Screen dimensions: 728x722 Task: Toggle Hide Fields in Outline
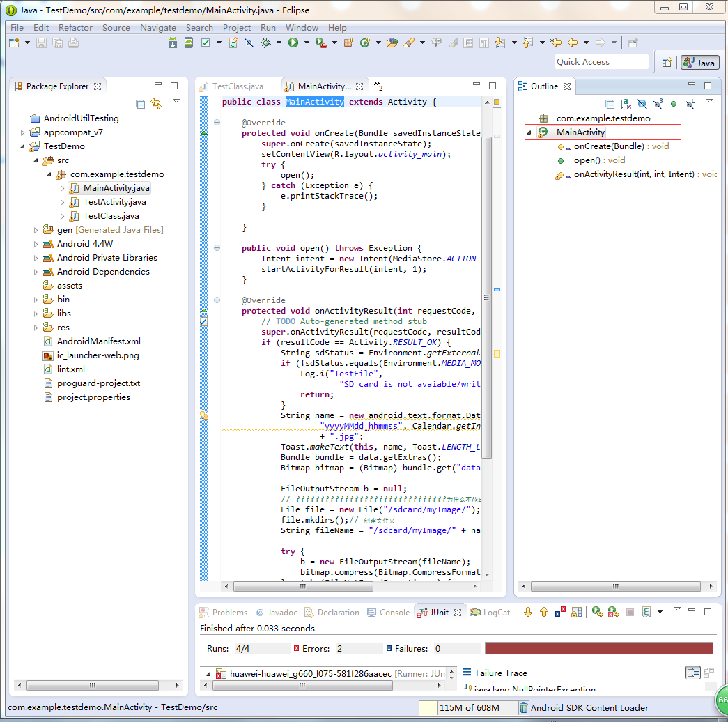(642, 104)
